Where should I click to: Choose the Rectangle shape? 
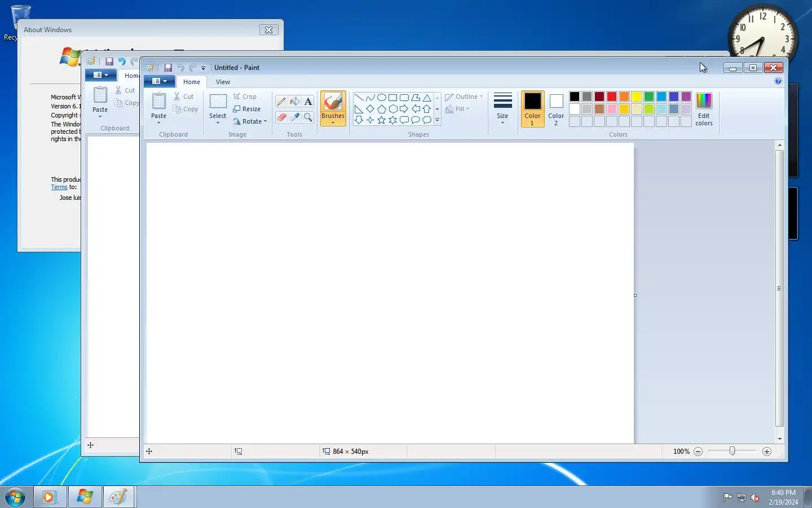pos(393,98)
